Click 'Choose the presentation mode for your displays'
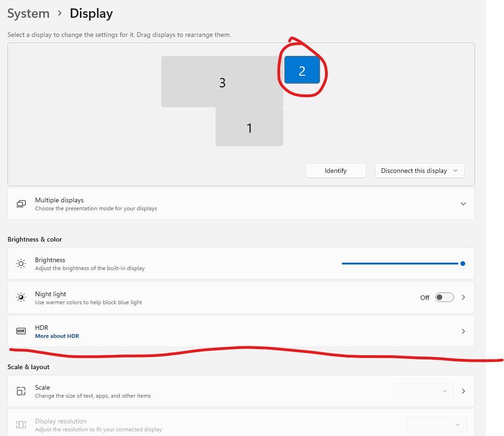 96,208
